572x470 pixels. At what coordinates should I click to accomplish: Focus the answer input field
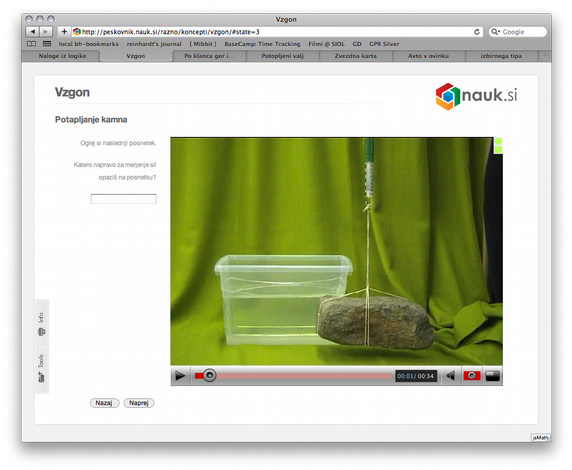[x=124, y=199]
